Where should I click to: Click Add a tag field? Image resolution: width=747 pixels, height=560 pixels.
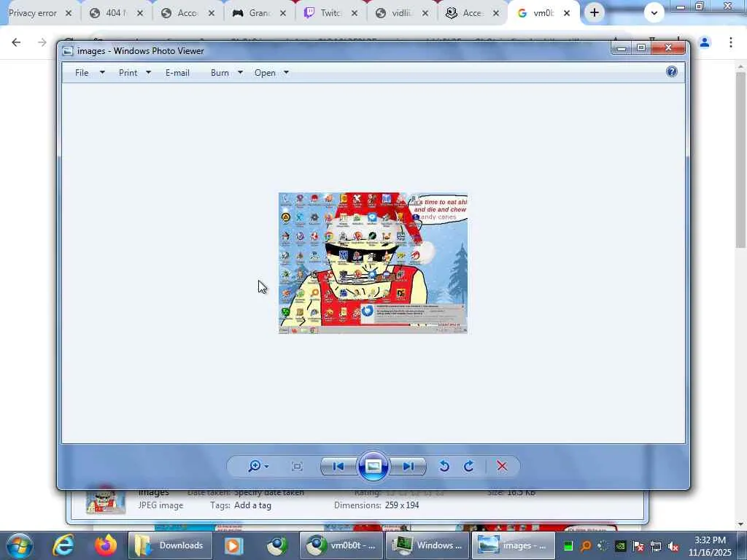click(252, 505)
